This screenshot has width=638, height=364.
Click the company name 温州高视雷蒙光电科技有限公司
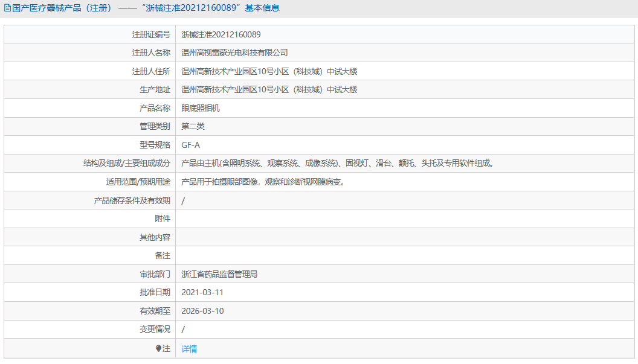(x=234, y=53)
